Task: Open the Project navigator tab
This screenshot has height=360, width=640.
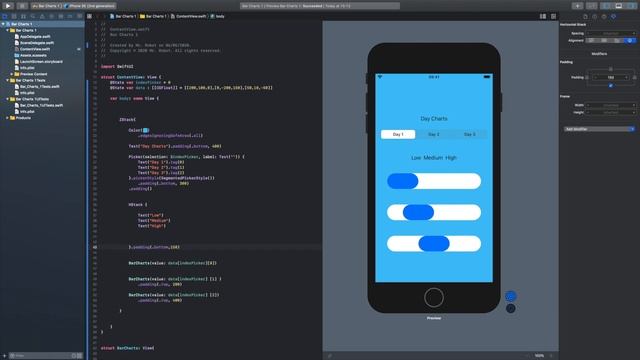Action: 5,16
